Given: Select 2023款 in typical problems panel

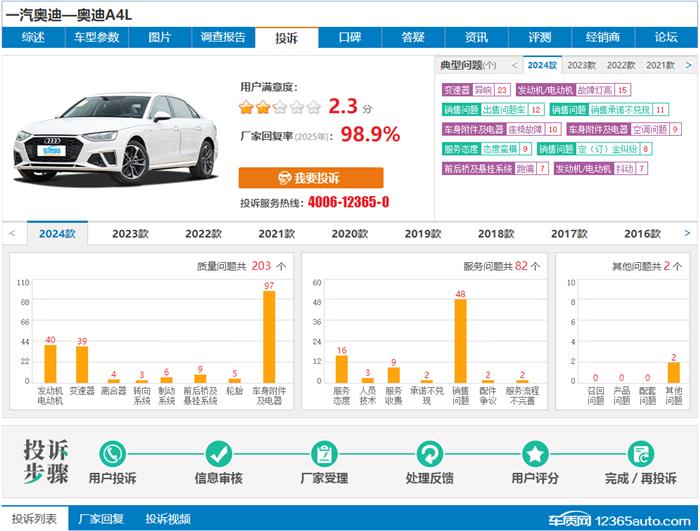Looking at the screenshot, I should point(582,65).
